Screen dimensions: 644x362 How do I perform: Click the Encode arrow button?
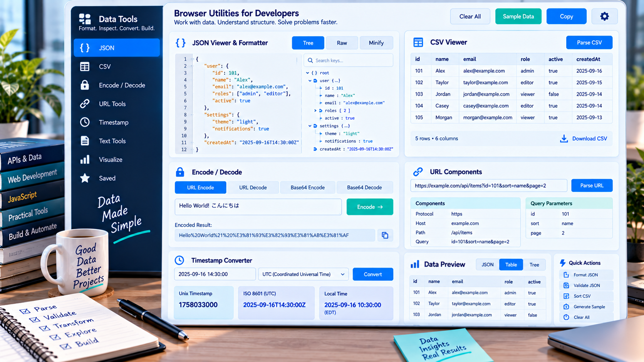pos(370,207)
